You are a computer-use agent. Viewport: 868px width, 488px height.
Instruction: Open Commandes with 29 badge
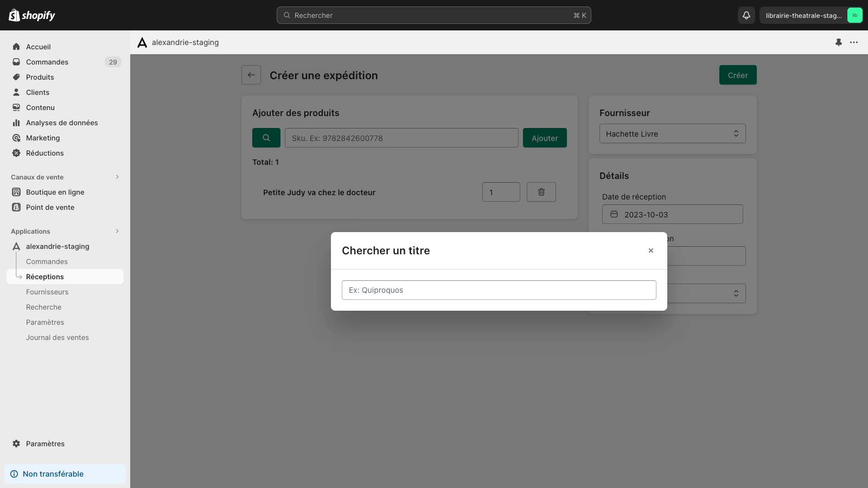point(65,62)
